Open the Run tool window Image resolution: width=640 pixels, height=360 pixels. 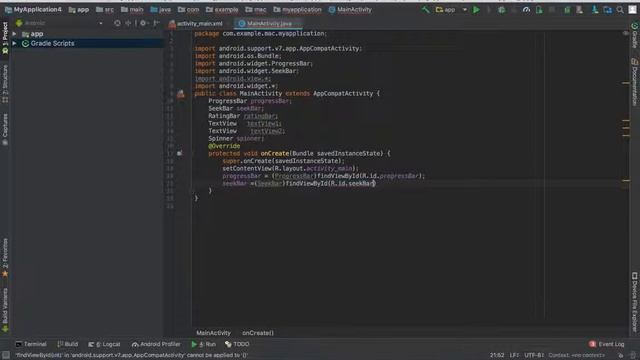tap(203, 344)
